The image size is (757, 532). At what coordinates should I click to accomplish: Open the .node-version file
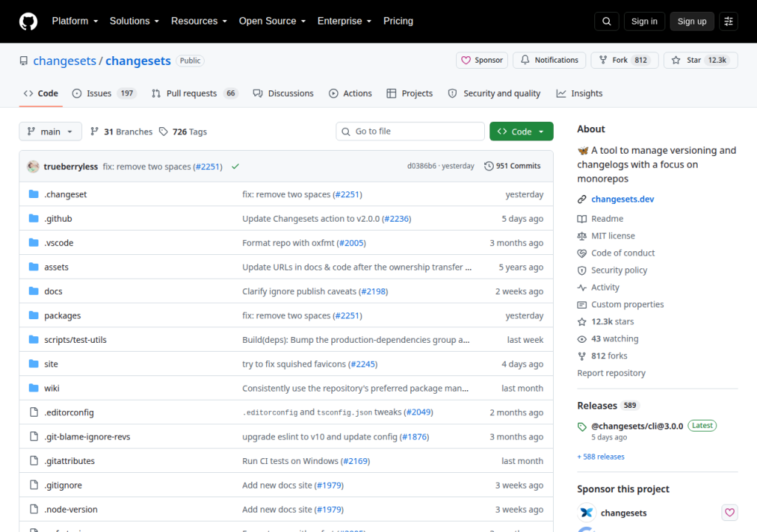click(x=71, y=509)
